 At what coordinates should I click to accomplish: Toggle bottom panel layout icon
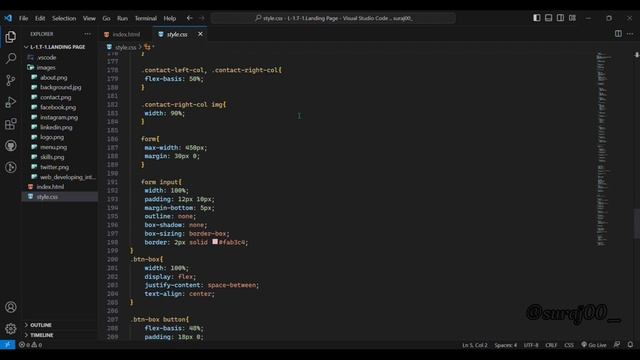click(x=549, y=18)
